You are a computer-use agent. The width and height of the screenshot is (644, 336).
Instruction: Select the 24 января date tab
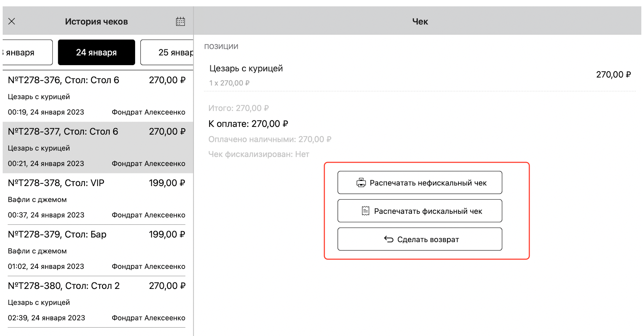tap(96, 52)
